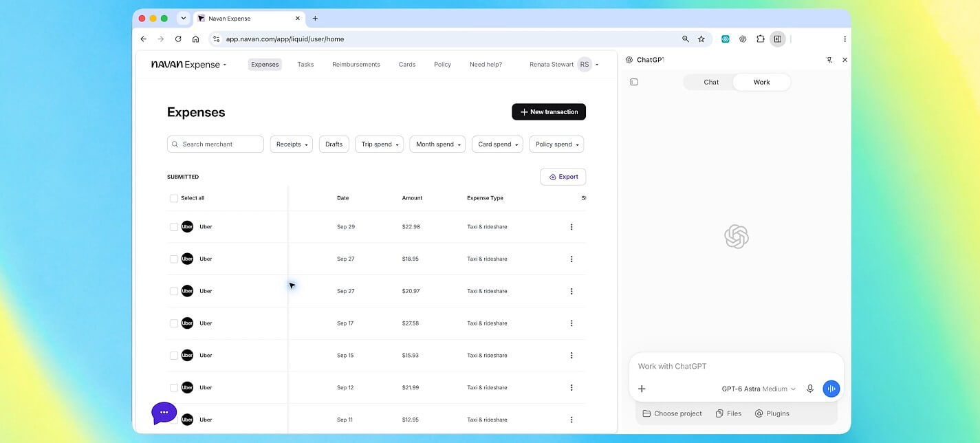Open the Policy spend dropdown
980x443 pixels.
pos(556,144)
